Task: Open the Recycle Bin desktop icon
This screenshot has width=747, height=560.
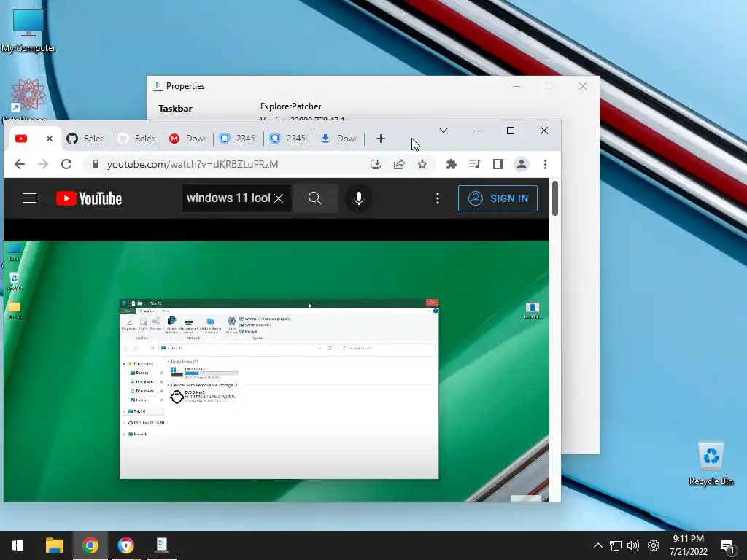Action: [x=711, y=463]
